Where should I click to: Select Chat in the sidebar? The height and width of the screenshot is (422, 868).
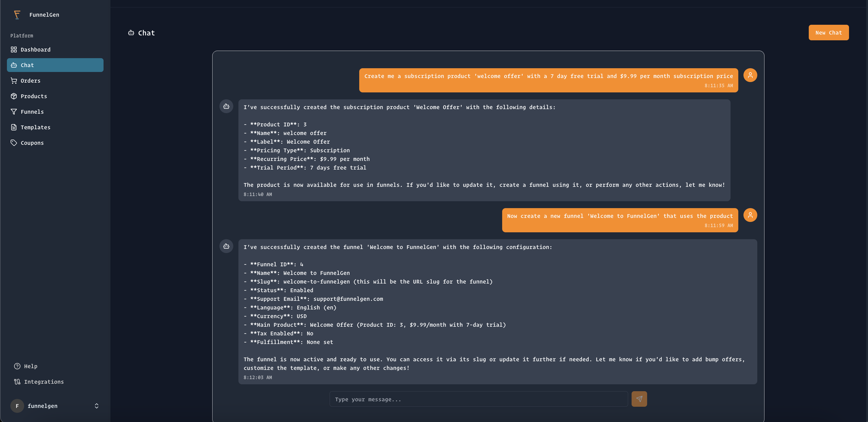tap(55, 65)
